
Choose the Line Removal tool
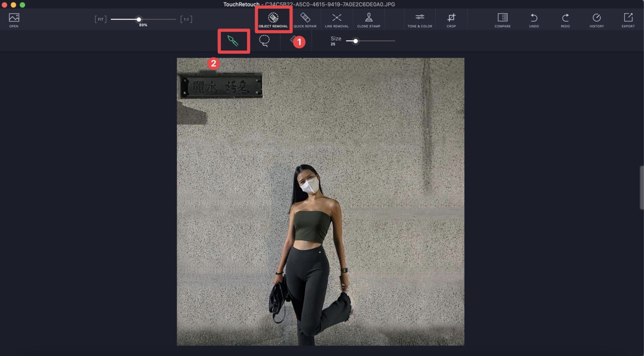(337, 20)
